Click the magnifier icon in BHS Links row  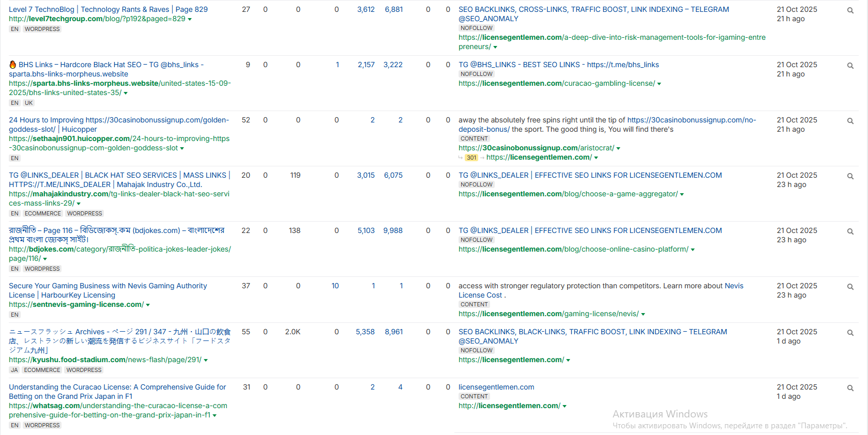coord(850,66)
